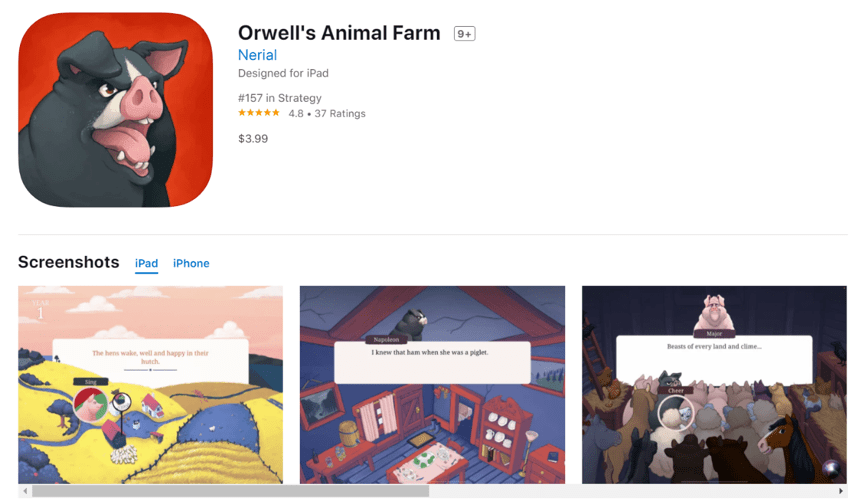Click the $3.99 price
The width and height of the screenshot is (864, 499).
click(253, 139)
